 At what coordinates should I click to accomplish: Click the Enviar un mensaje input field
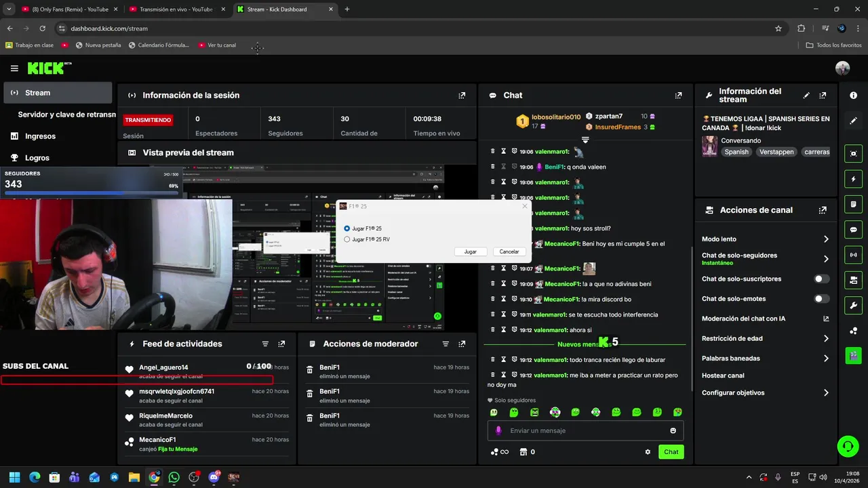[585, 430]
